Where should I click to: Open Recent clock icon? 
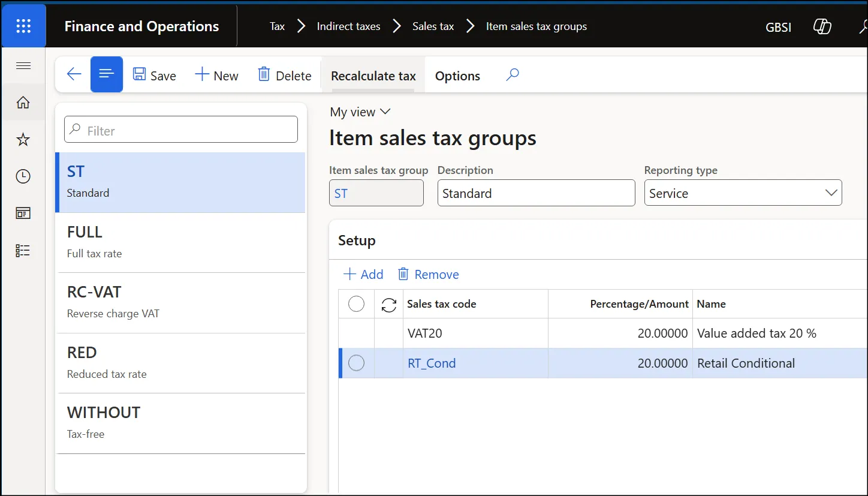[x=23, y=176]
